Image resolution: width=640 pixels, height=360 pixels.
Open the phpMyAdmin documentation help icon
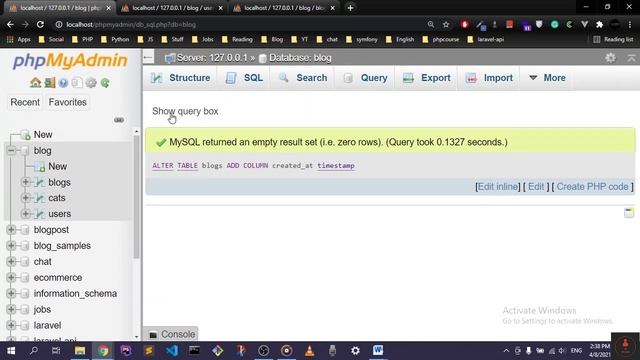pyautogui.click(x=63, y=83)
